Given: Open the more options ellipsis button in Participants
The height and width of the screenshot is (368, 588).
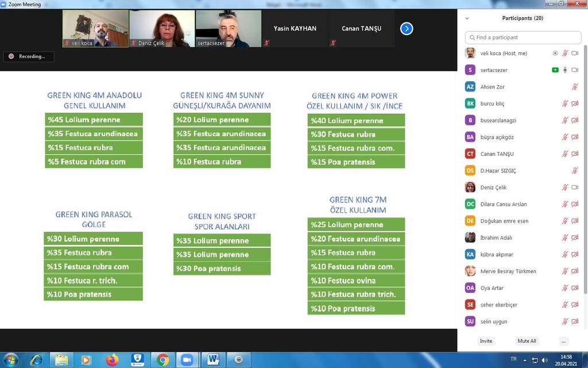Looking at the screenshot, I should (x=564, y=341).
